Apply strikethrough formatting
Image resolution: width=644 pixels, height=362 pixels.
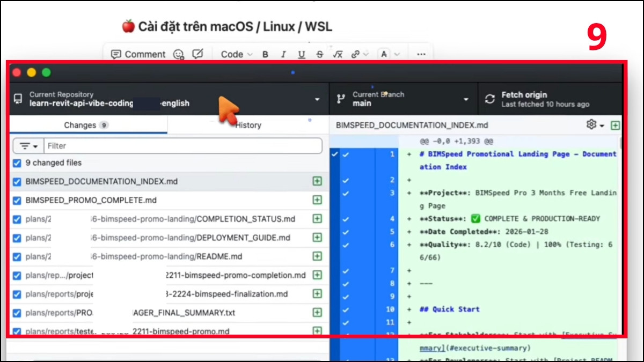point(320,54)
